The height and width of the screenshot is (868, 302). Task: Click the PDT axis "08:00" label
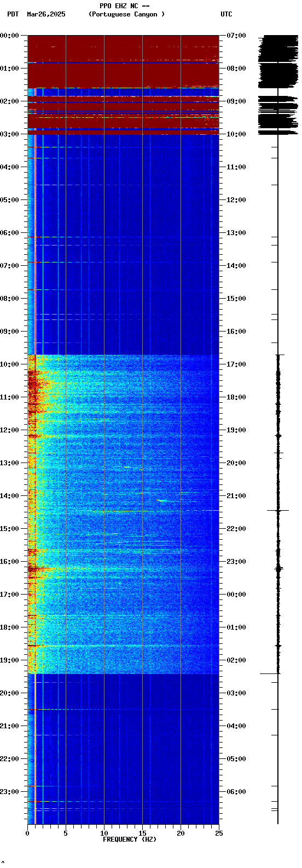(10, 299)
